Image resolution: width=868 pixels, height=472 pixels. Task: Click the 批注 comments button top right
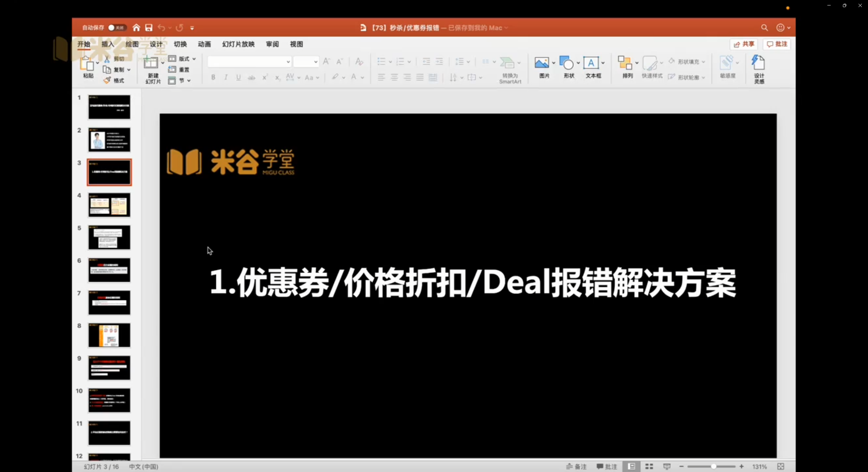[x=777, y=44]
